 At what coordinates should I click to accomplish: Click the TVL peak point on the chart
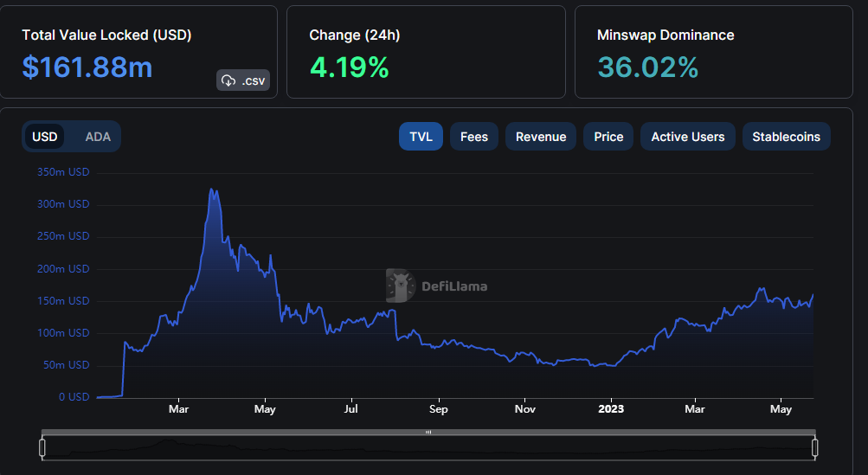pyautogui.click(x=211, y=189)
